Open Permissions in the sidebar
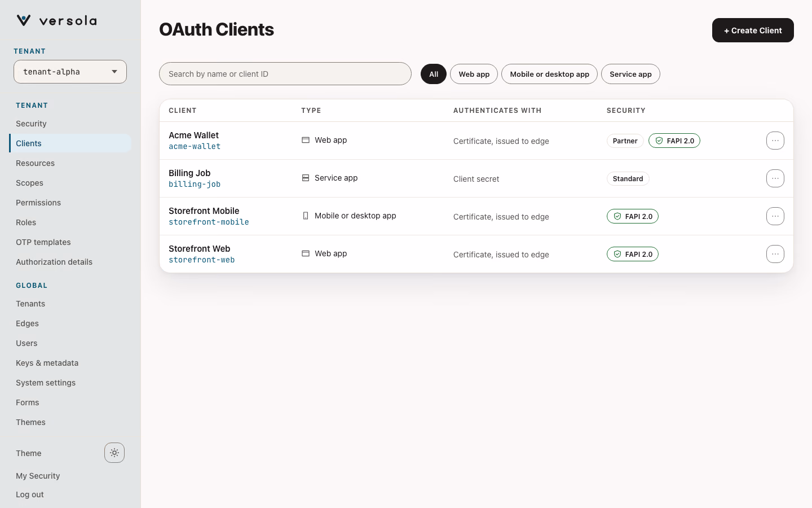This screenshot has height=508, width=812. coord(70,203)
